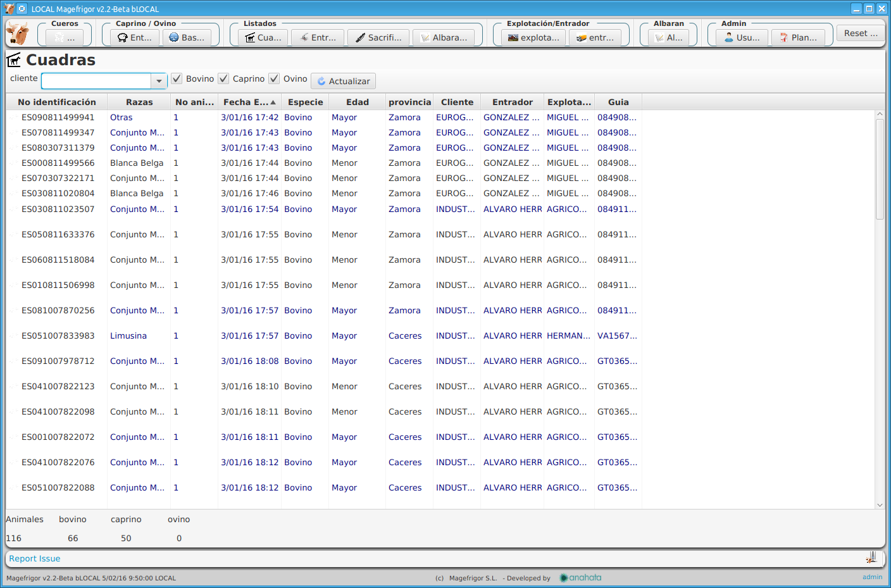Sort by the Guia column header

point(618,102)
